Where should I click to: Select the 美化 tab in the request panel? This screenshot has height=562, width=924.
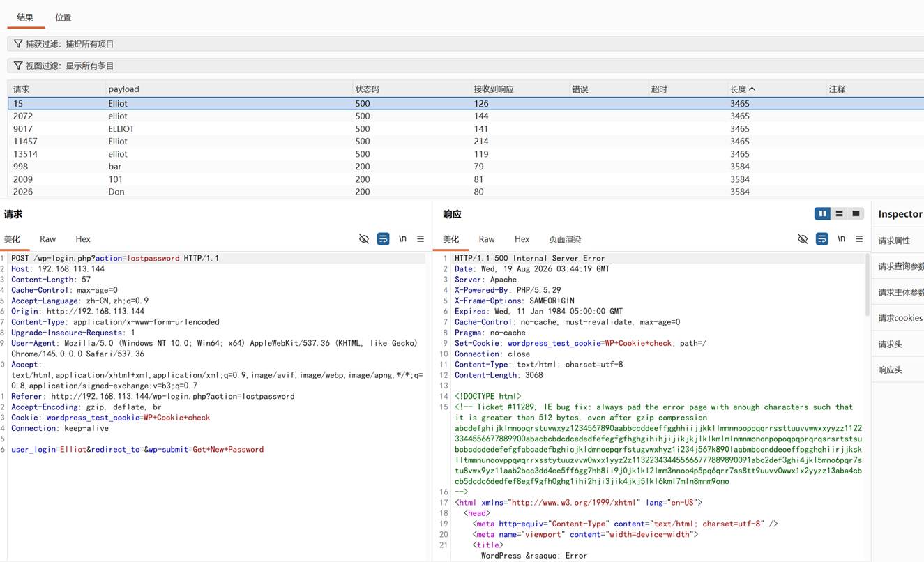click(x=12, y=239)
